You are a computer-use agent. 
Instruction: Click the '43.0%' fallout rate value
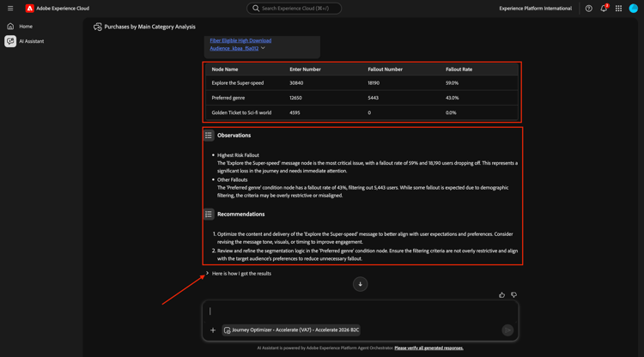[453, 98]
